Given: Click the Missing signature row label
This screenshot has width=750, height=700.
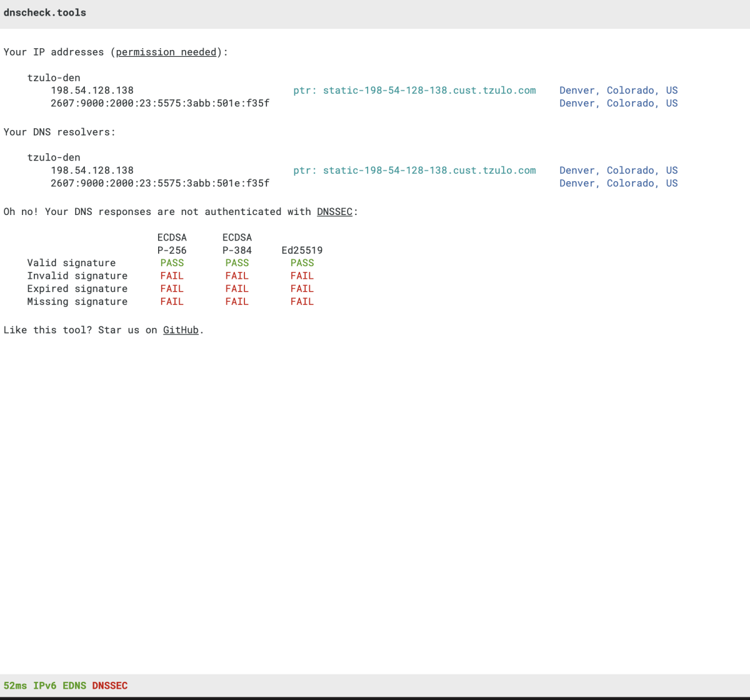Looking at the screenshot, I should (77, 301).
